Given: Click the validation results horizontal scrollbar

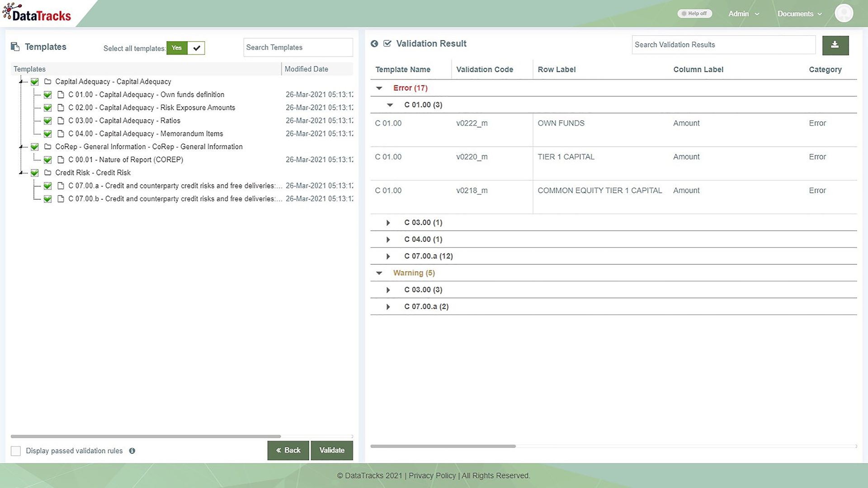Looking at the screenshot, I should tap(443, 446).
